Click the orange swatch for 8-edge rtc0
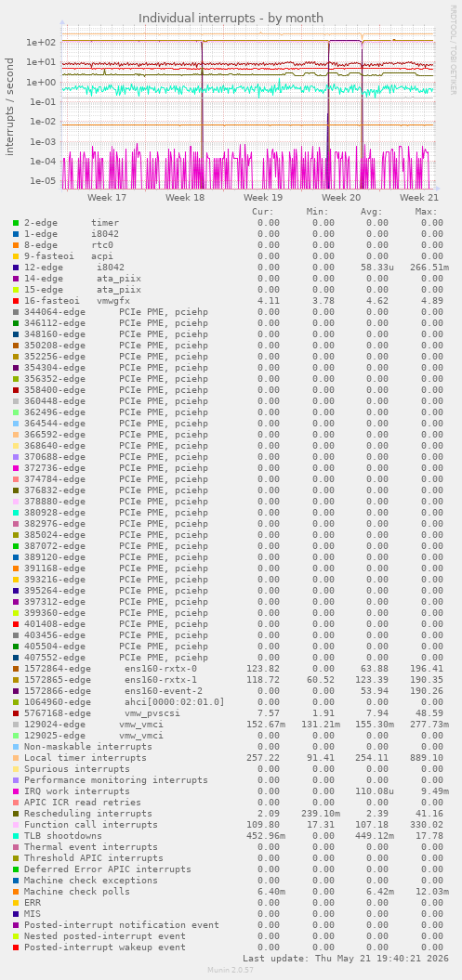The image size is (462, 980). coord(16,245)
